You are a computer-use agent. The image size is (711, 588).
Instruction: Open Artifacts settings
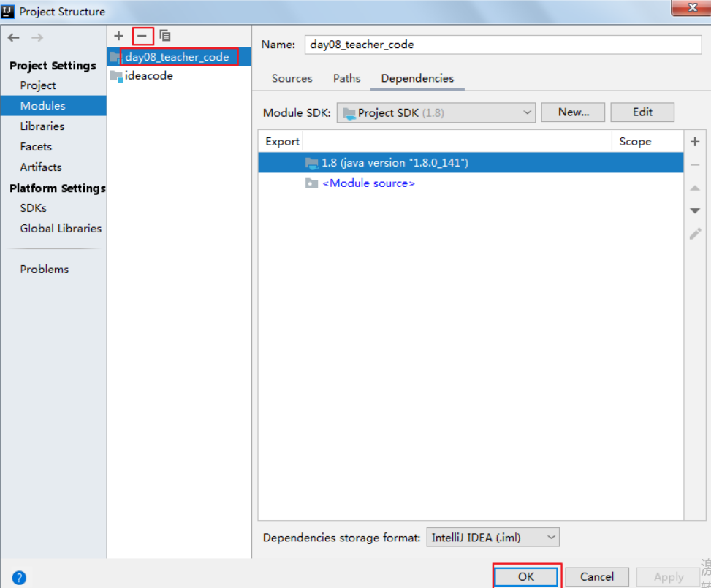click(41, 167)
